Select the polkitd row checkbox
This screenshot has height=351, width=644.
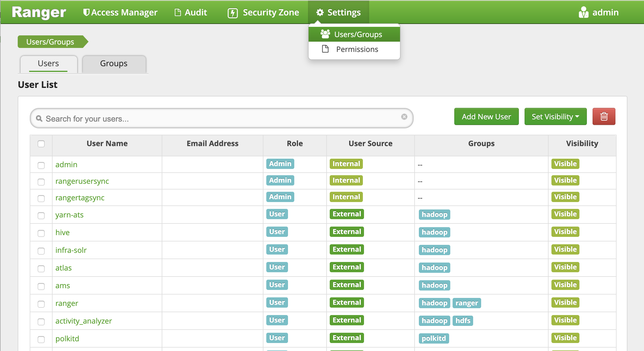point(41,339)
